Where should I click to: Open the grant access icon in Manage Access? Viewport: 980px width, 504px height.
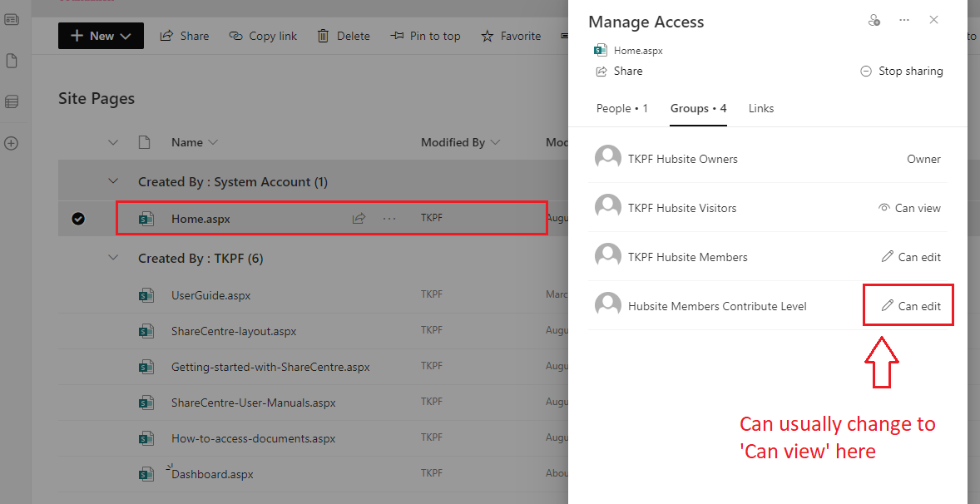tap(874, 20)
